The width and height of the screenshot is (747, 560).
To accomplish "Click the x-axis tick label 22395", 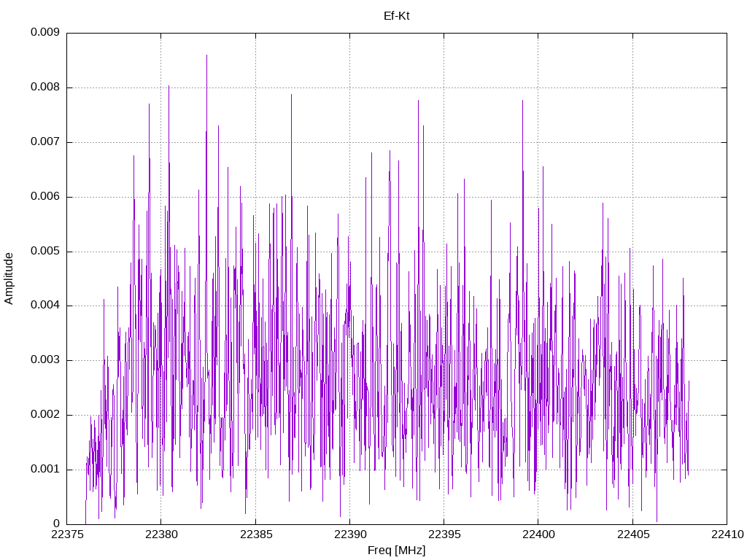I will click(444, 534).
